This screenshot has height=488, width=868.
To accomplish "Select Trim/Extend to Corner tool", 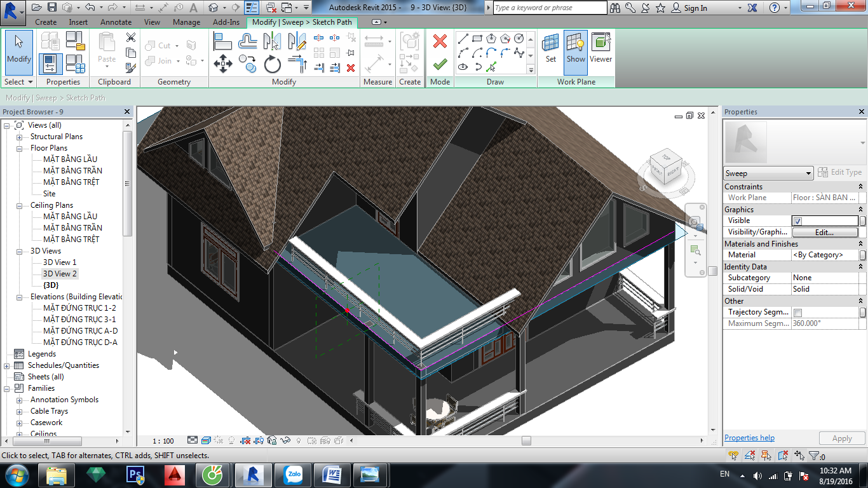I will (x=297, y=64).
